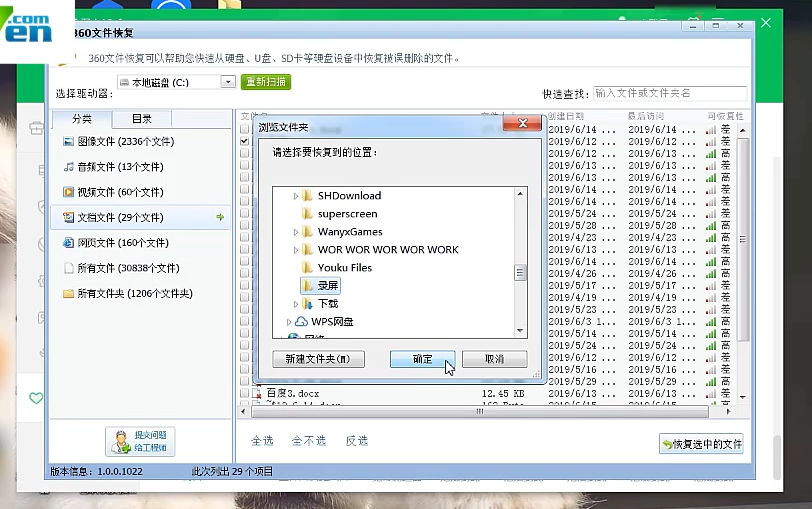Open the web page files category

(116, 243)
